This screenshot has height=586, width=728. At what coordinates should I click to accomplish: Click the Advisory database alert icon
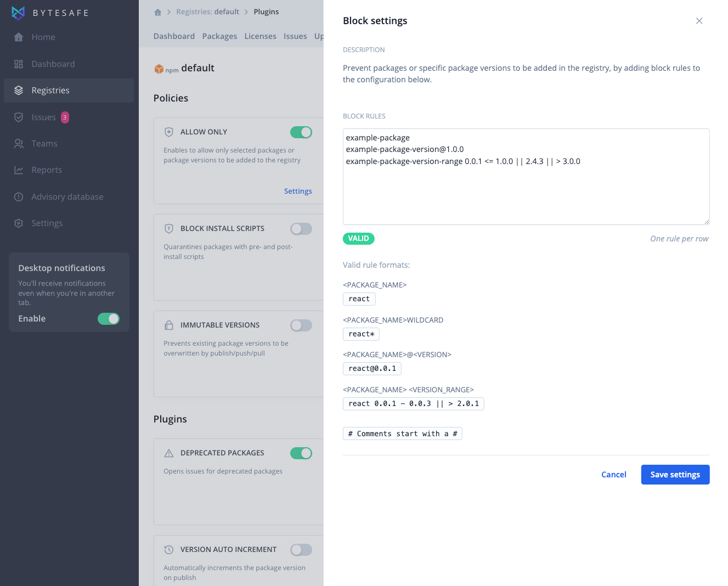pyautogui.click(x=19, y=196)
